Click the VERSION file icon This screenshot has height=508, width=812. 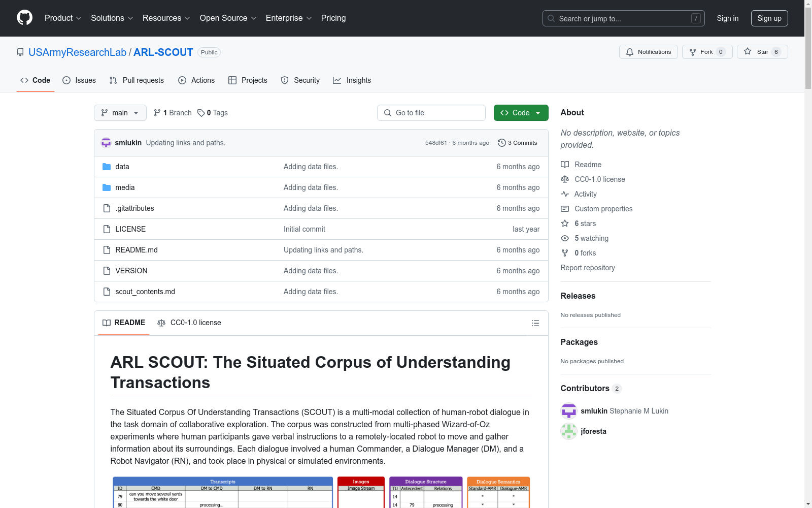(x=107, y=271)
